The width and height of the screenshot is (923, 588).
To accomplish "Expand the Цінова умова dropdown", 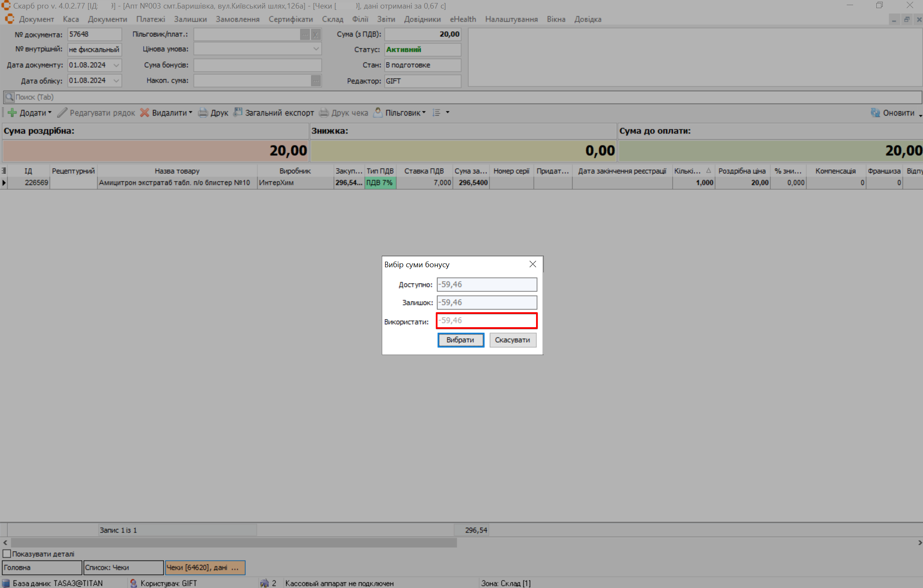I will 316,49.
